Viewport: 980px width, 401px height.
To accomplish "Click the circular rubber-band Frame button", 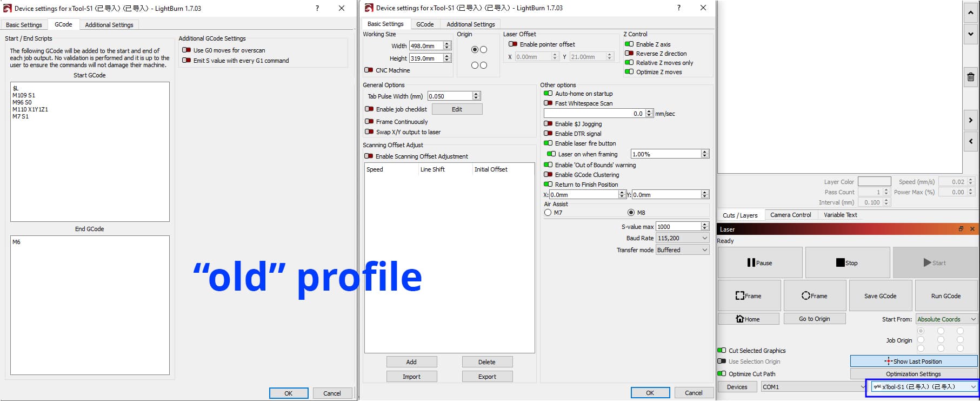I will 815,295.
